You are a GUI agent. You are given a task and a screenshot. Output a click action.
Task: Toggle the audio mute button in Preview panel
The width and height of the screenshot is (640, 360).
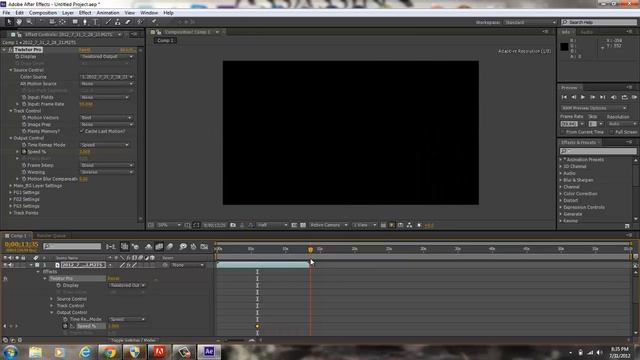click(x=613, y=97)
